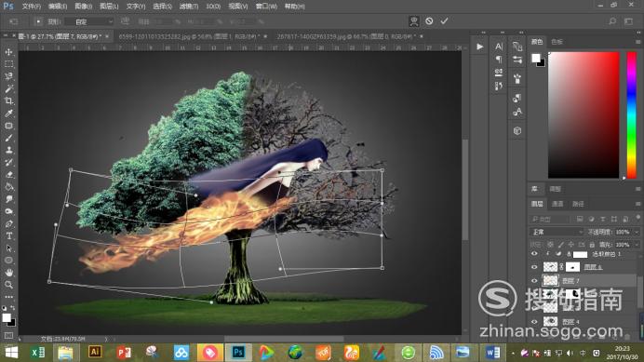Select the Lasso tool
Viewport: 644px width, 362px height.
click(x=8, y=76)
